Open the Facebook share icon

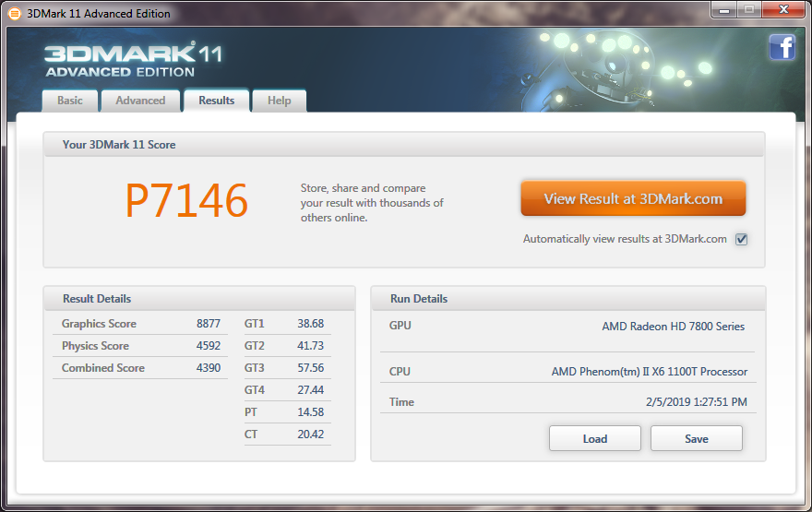(782, 48)
